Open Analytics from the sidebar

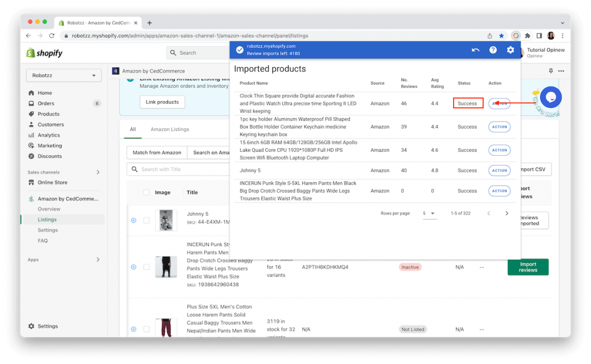[48, 135]
